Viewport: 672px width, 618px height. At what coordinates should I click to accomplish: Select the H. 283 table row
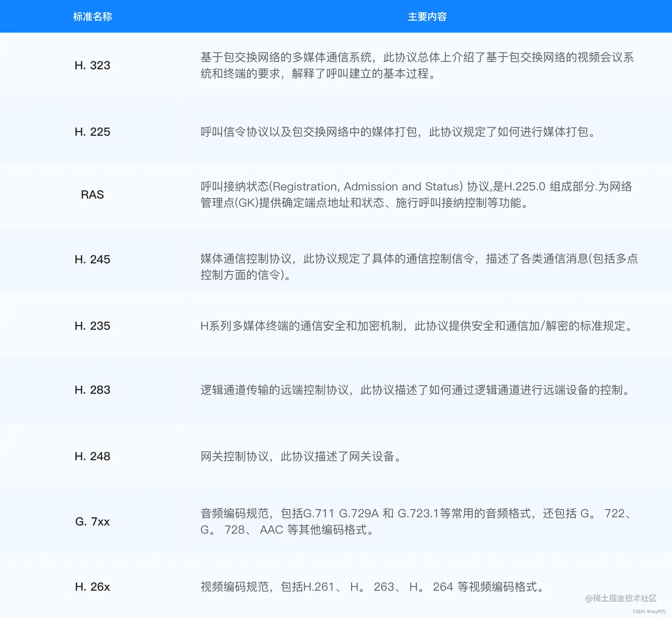click(x=336, y=391)
